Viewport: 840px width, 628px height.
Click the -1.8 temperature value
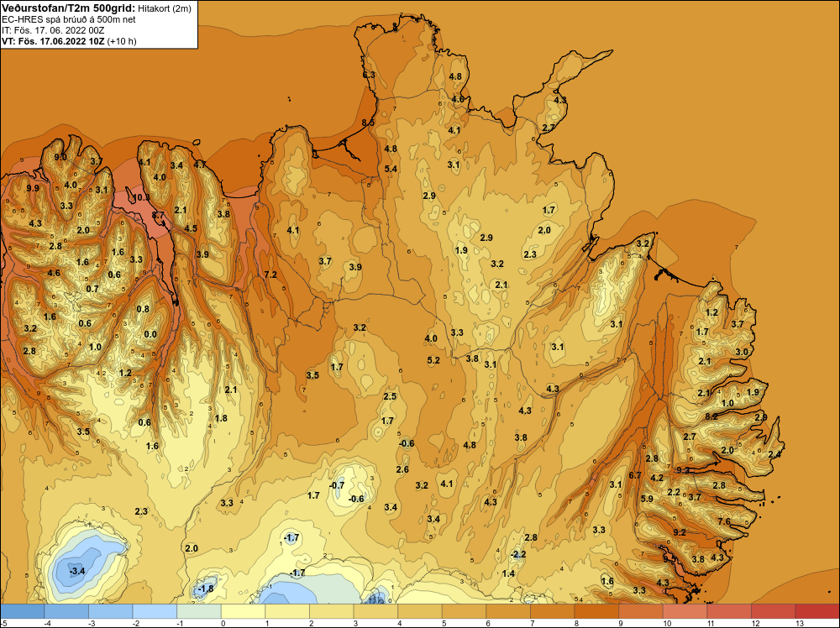(x=206, y=589)
